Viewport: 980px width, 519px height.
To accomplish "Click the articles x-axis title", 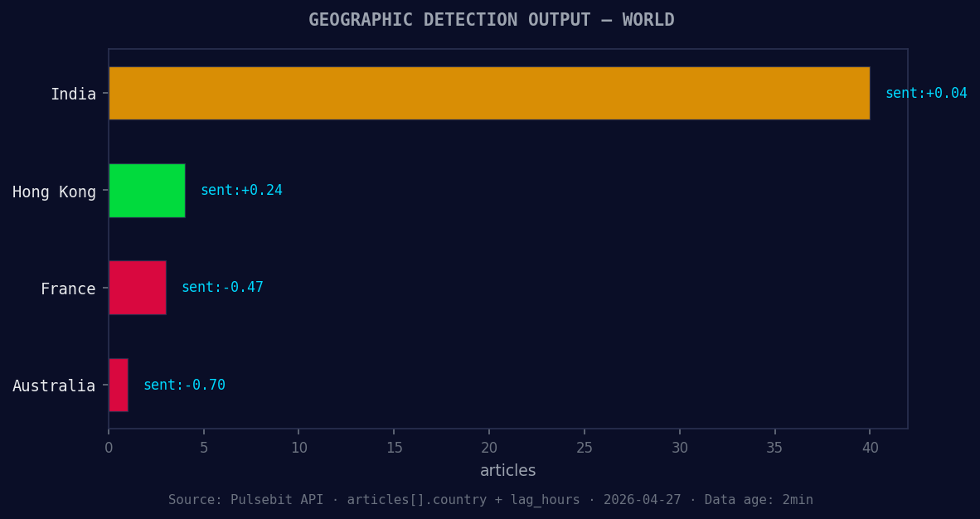I will [507, 470].
